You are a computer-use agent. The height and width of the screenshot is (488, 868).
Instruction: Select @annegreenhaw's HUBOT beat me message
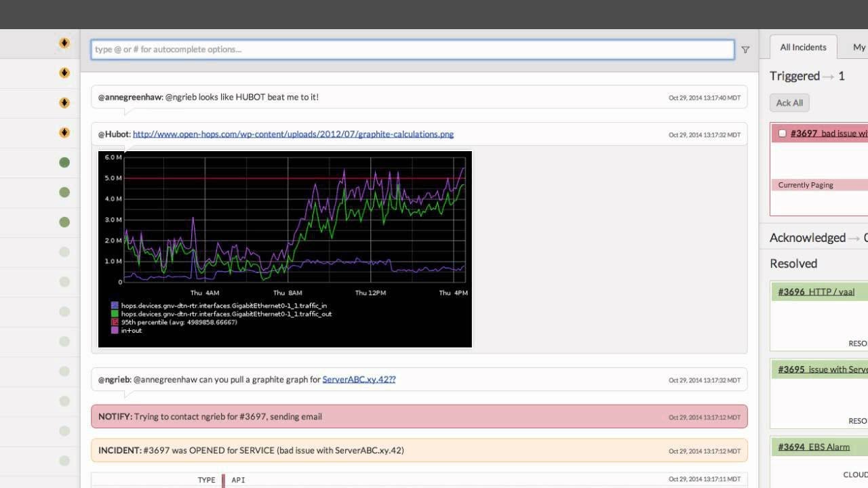[419, 97]
